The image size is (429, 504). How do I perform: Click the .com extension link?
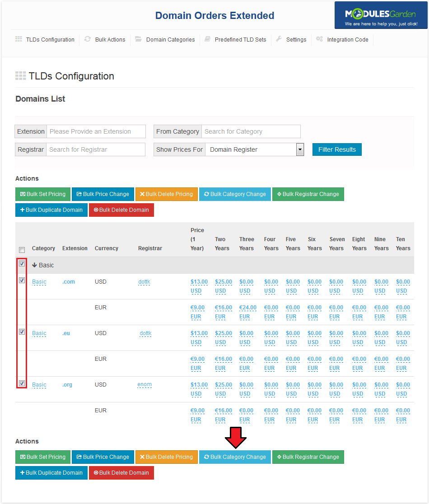click(69, 282)
